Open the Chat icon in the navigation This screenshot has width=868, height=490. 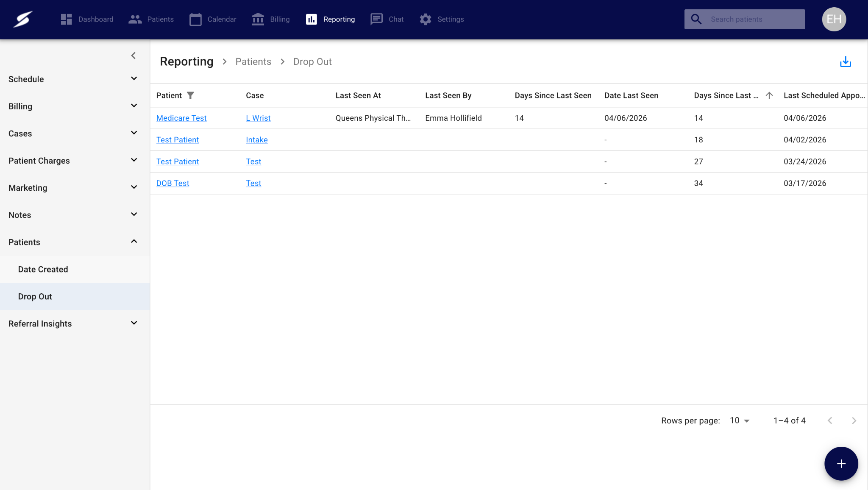[x=376, y=19]
